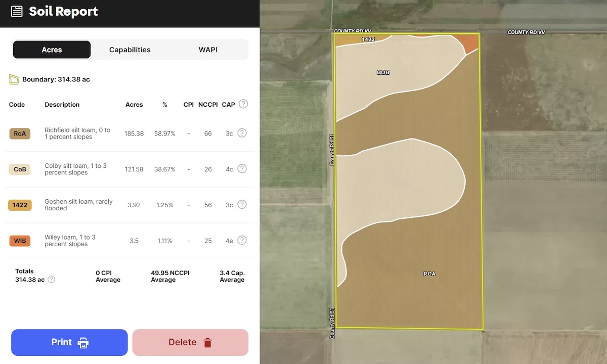The height and width of the screenshot is (364, 607).
Task: Click the CoB soil code swatch
Action: [20, 169]
